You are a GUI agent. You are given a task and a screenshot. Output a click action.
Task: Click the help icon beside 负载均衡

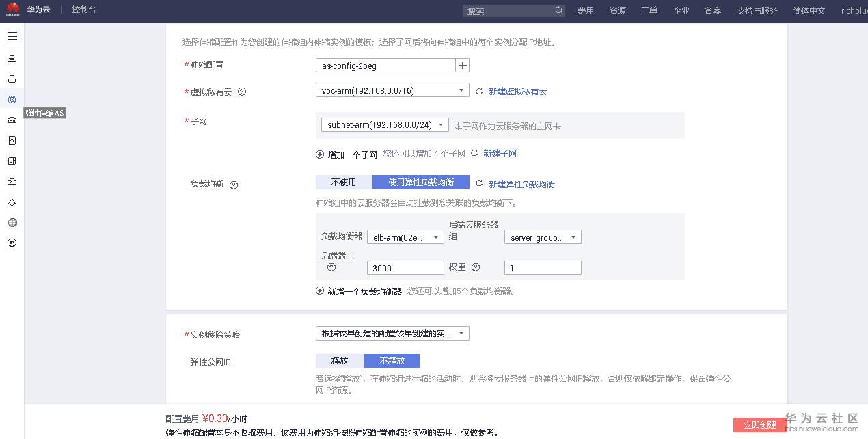[233, 185]
